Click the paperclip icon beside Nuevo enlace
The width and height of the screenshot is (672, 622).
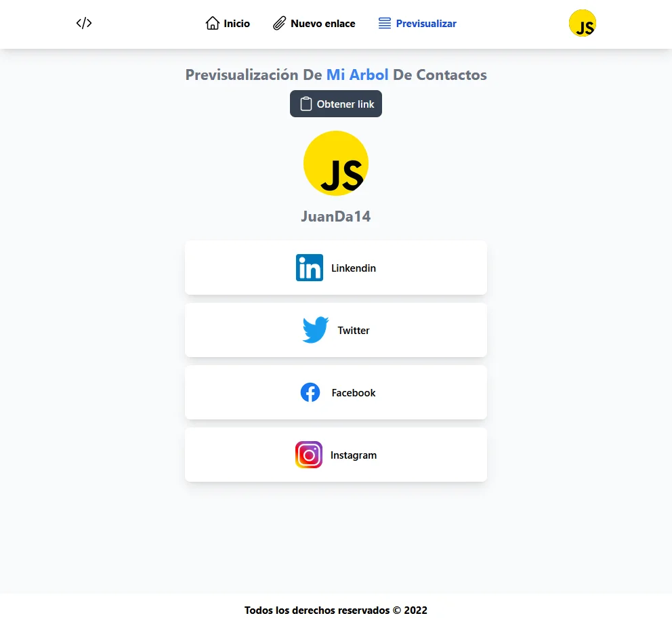point(279,23)
